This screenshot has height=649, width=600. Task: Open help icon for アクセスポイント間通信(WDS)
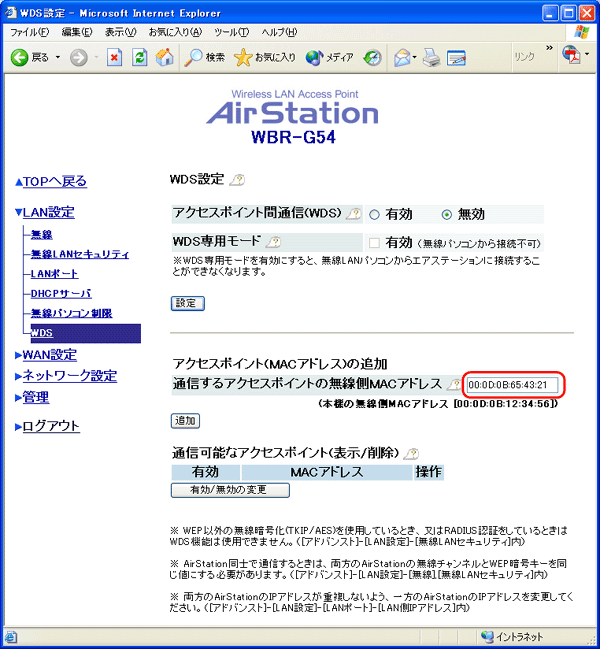353,214
